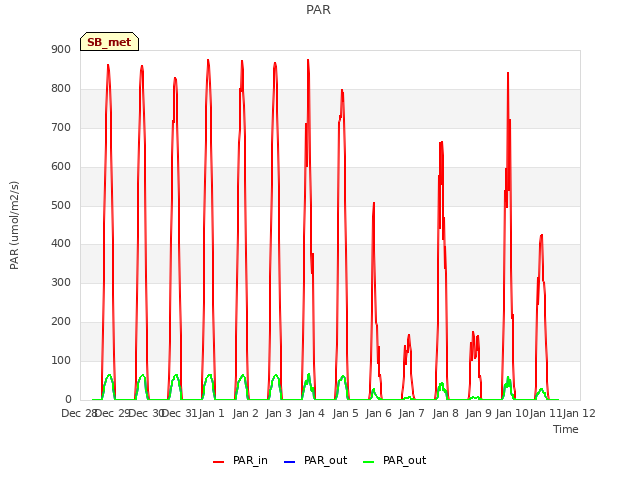This screenshot has height=480, width=640.
Task: Click the red PAR_in legend line marker
Action: tap(218, 462)
